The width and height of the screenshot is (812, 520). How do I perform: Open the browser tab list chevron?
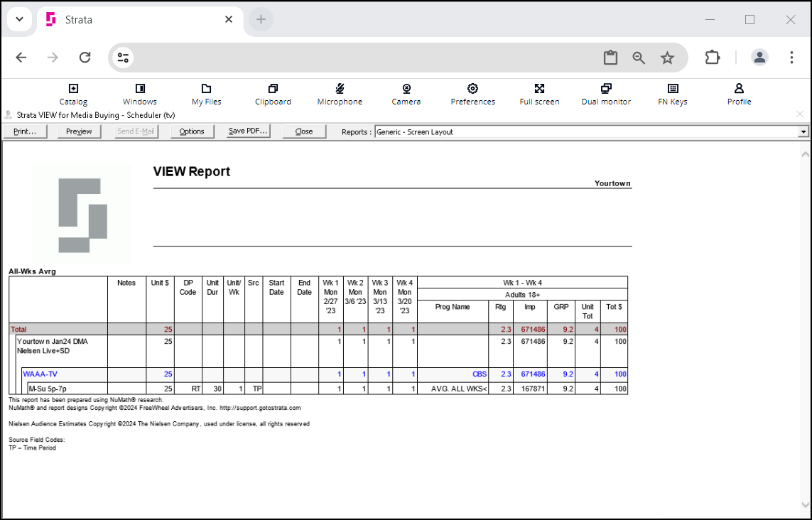click(19, 19)
